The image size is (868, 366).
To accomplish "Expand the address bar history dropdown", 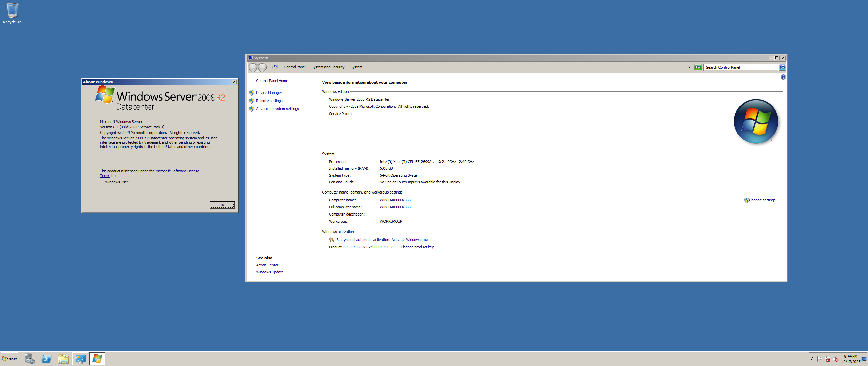I will (x=689, y=67).
